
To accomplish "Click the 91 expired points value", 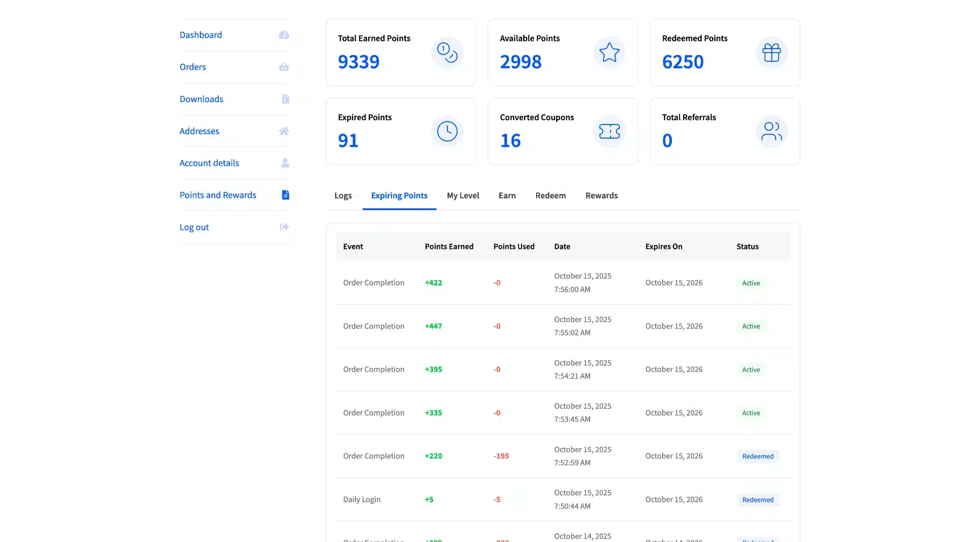I will click(x=348, y=140).
